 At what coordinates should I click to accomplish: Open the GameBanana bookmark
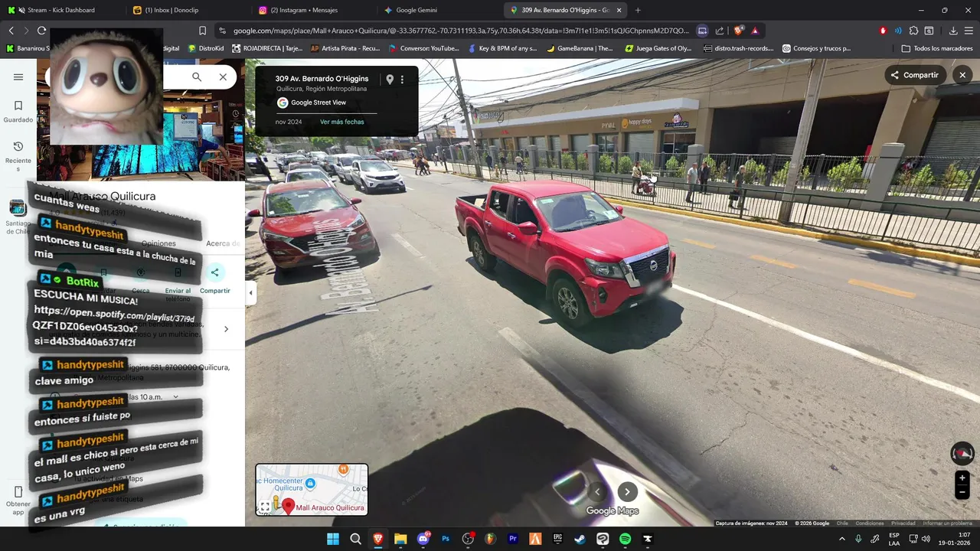[x=579, y=48]
